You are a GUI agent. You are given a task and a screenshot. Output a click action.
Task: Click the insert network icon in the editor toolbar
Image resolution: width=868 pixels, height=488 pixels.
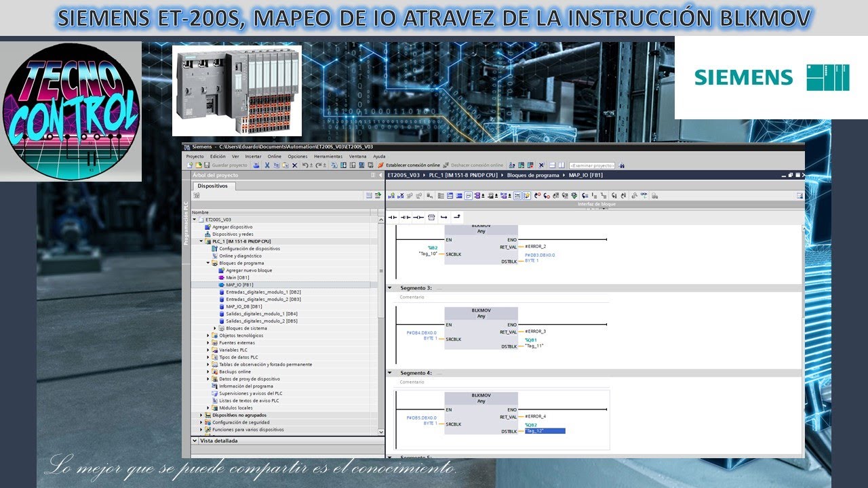391,195
